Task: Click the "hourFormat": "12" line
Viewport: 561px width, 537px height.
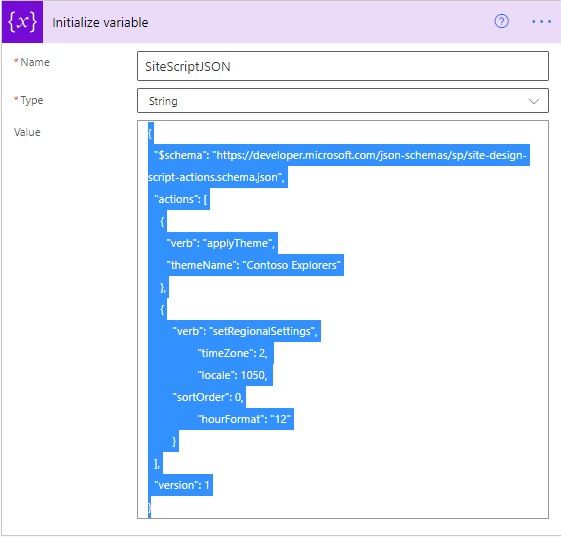Action: click(244, 419)
